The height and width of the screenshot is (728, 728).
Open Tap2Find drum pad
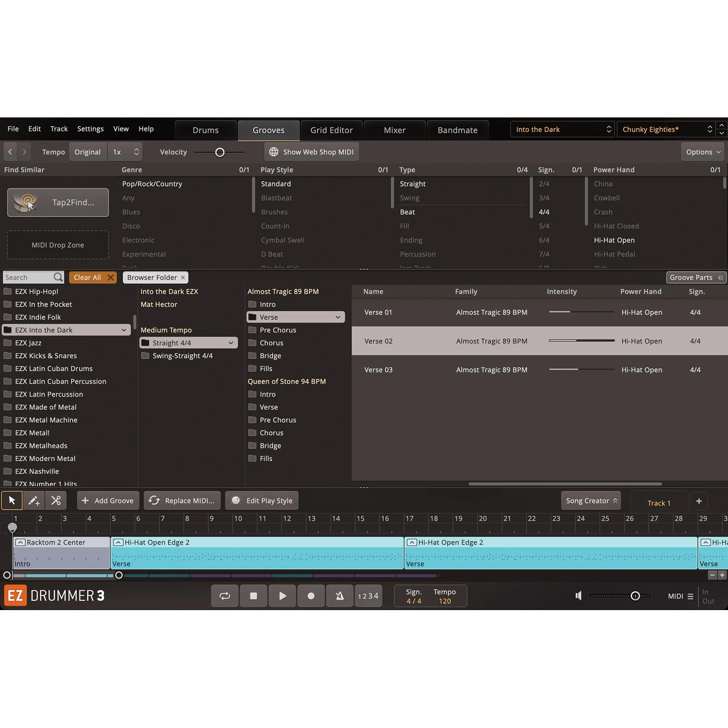coord(58,202)
